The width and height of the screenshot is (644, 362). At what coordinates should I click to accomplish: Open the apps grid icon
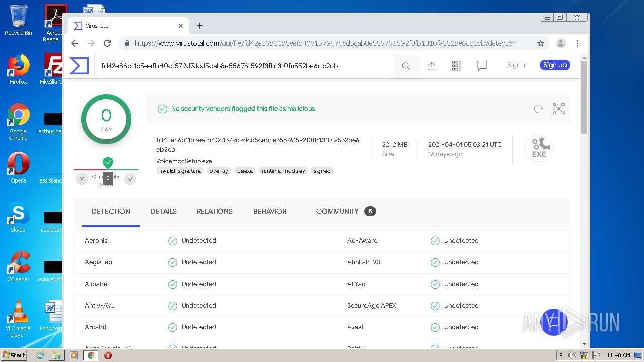[457, 66]
